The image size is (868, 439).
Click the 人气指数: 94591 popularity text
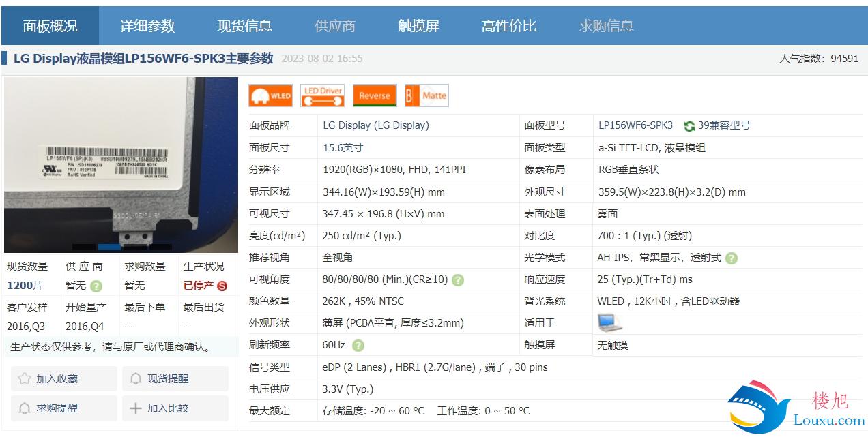click(819, 59)
